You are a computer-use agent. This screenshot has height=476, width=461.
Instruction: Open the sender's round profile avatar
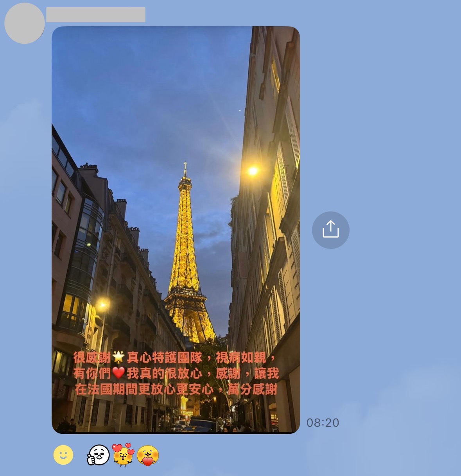tap(25, 23)
